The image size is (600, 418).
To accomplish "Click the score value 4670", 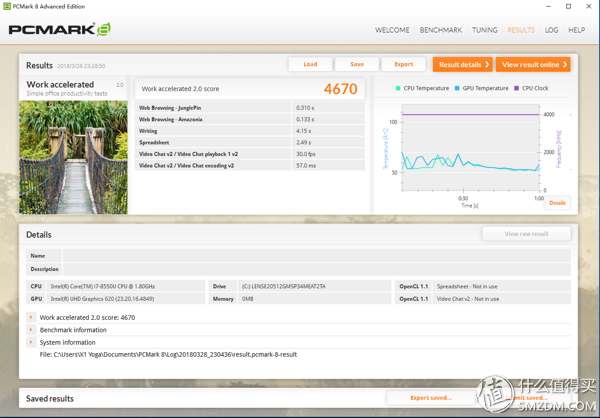I will point(341,89).
